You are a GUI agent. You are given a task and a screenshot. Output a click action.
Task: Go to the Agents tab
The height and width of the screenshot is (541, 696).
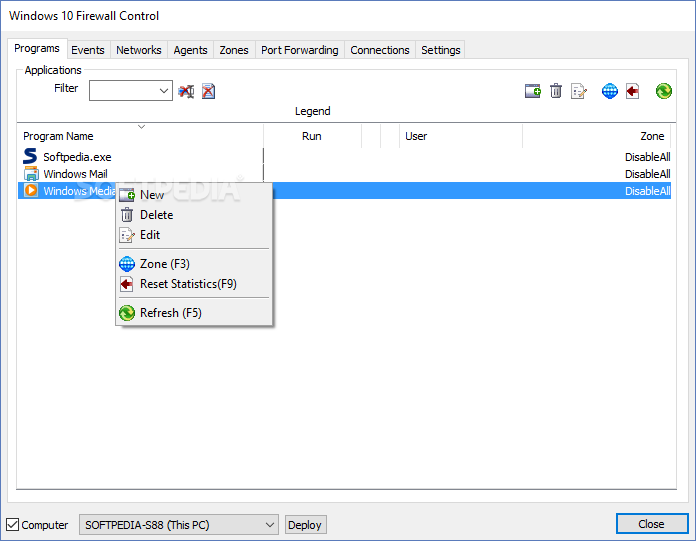[190, 50]
